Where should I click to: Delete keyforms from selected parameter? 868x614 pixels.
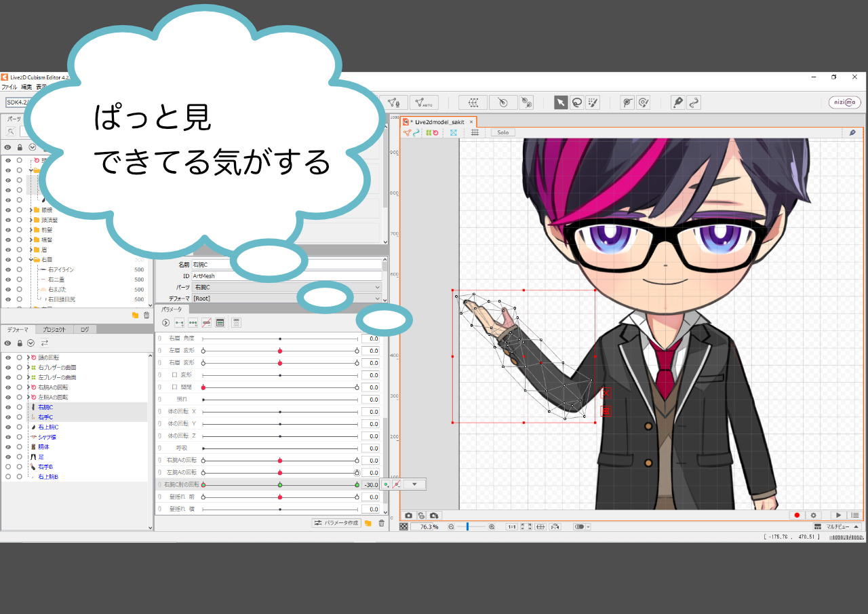(207, 322)
